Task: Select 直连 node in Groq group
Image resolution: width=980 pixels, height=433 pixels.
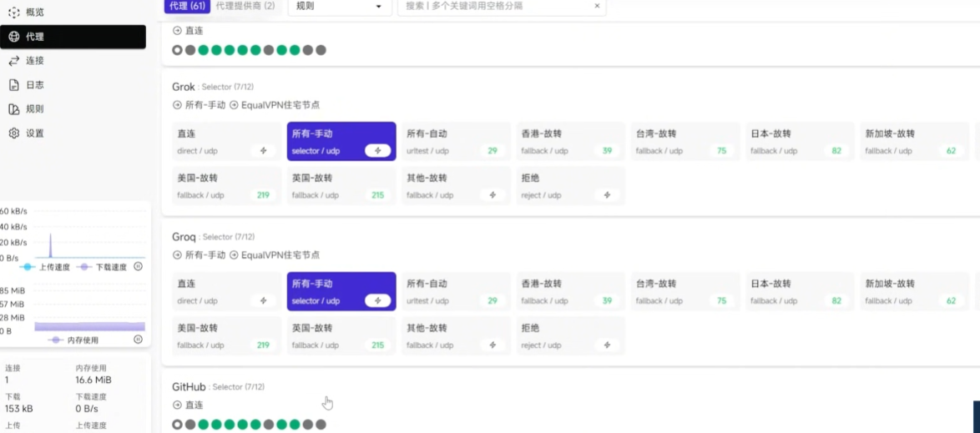Action: (226, 291)
